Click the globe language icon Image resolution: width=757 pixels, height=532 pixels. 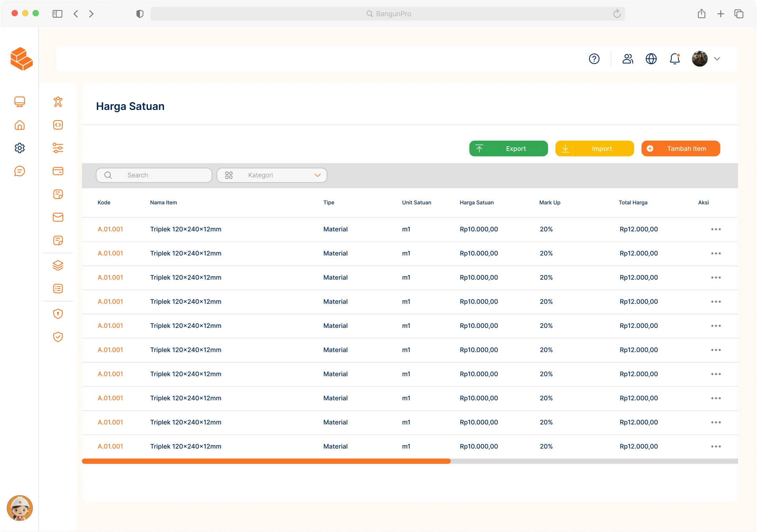click(x=651, y=59)
